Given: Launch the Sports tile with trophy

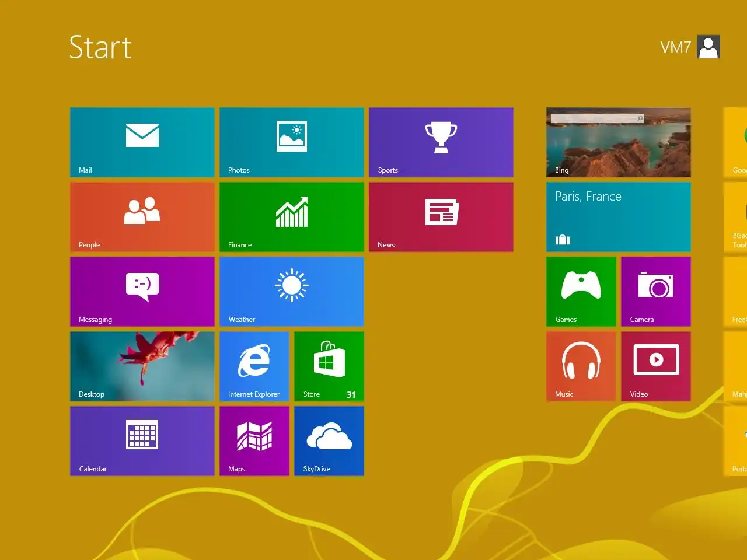Looking at the screenshot, I should tap(441, 142).
